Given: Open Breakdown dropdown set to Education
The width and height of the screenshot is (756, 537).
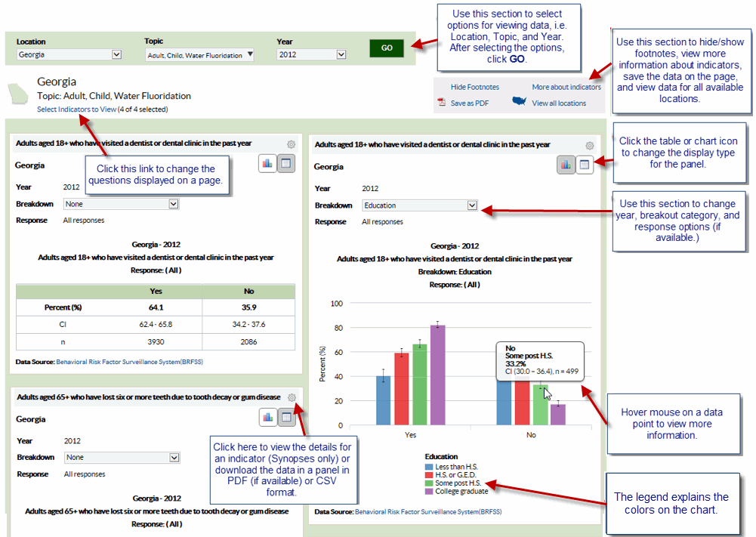Looking at the screenshot, I should (x=419, y=205).
